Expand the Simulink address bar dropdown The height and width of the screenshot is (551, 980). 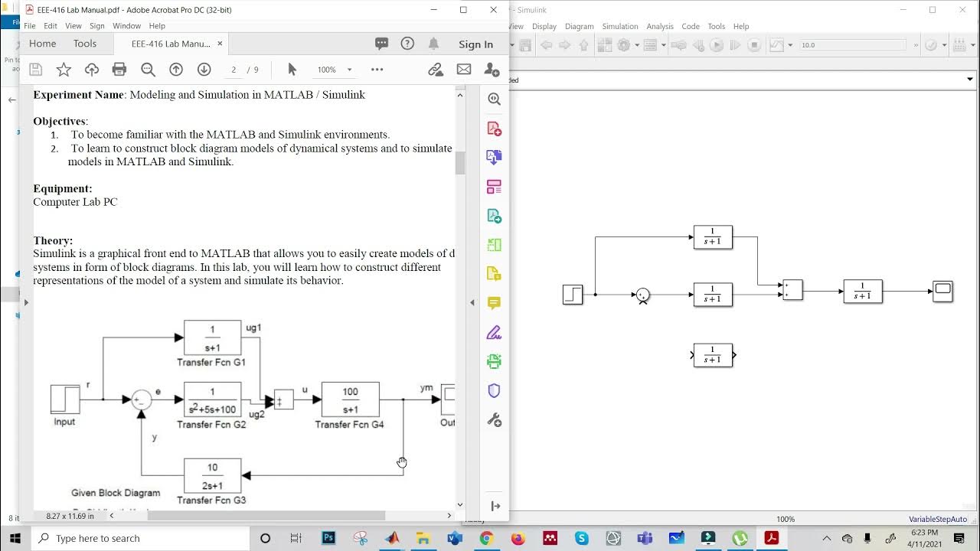point(969,79)
